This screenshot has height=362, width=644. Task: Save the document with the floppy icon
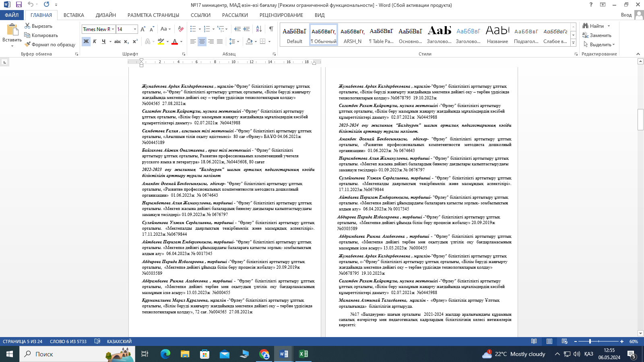point(19,4)
